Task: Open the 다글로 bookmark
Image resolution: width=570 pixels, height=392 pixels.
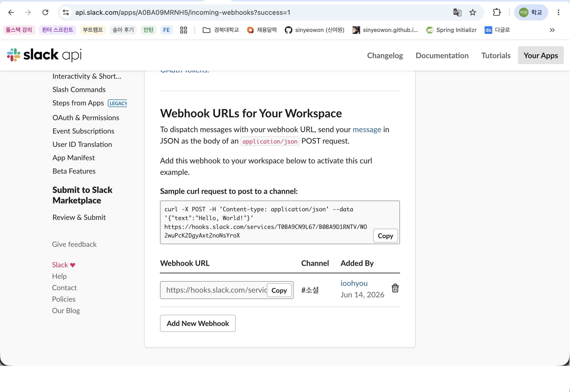Action: click(x=497, y=30)
